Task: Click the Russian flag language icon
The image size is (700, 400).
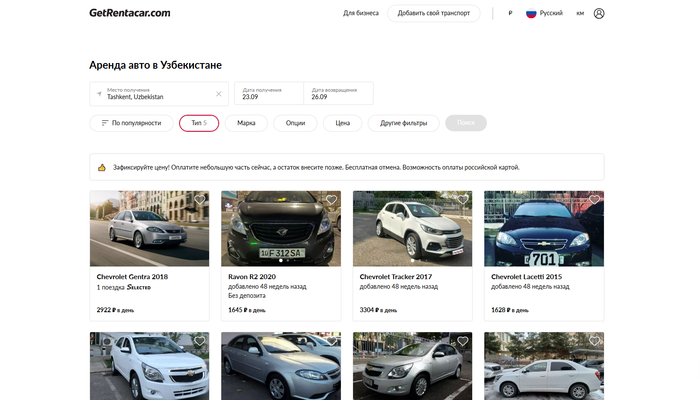Action: click(531, 13)
